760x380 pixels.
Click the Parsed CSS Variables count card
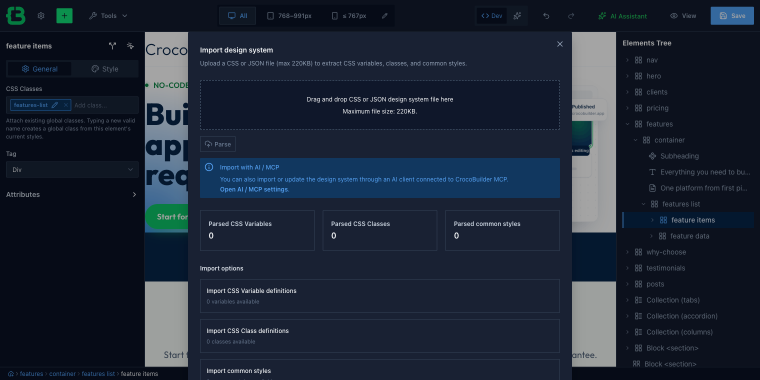coord(257,230)
